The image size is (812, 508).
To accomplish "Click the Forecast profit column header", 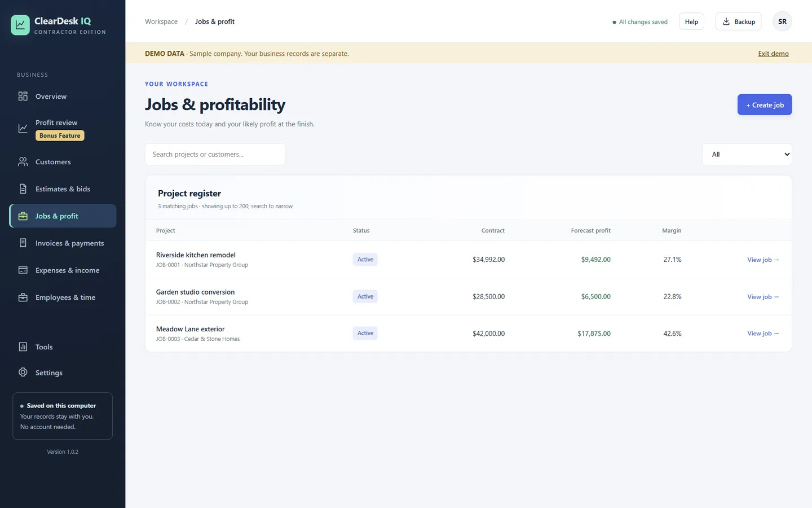I will click(x=590, y=230).
